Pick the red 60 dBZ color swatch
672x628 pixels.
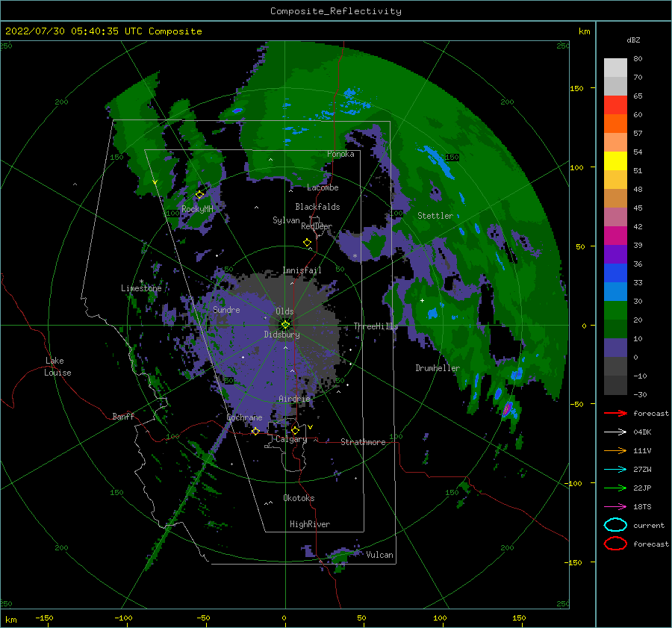[615, 105]
